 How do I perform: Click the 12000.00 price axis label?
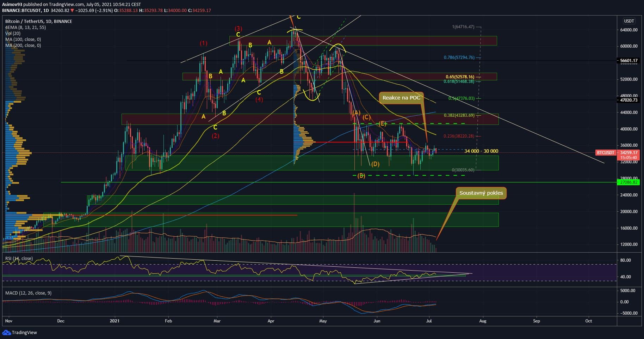tap(629, 244)
